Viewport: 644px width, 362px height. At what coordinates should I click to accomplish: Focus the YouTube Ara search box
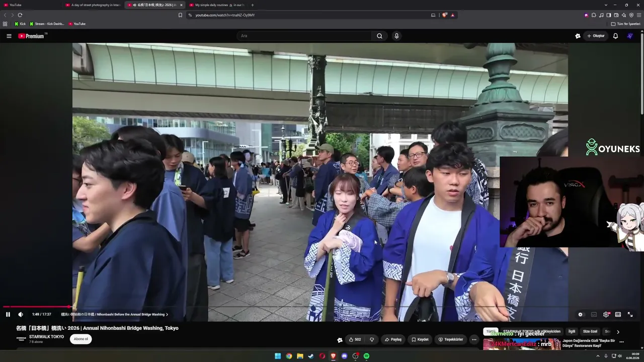tap(304, 36)
